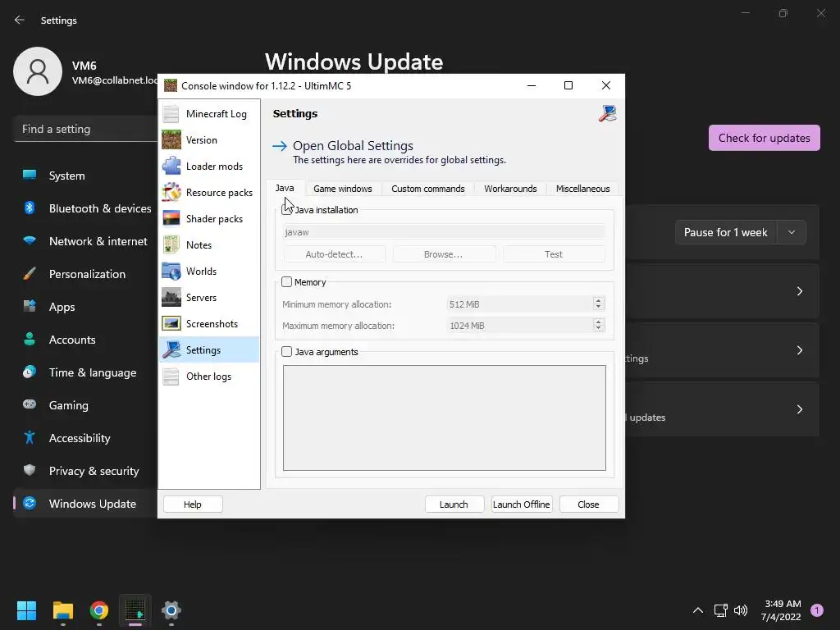Click the Minimum memory allocation stepper
This screenshot has width=840, height=630.
(598, 304)
